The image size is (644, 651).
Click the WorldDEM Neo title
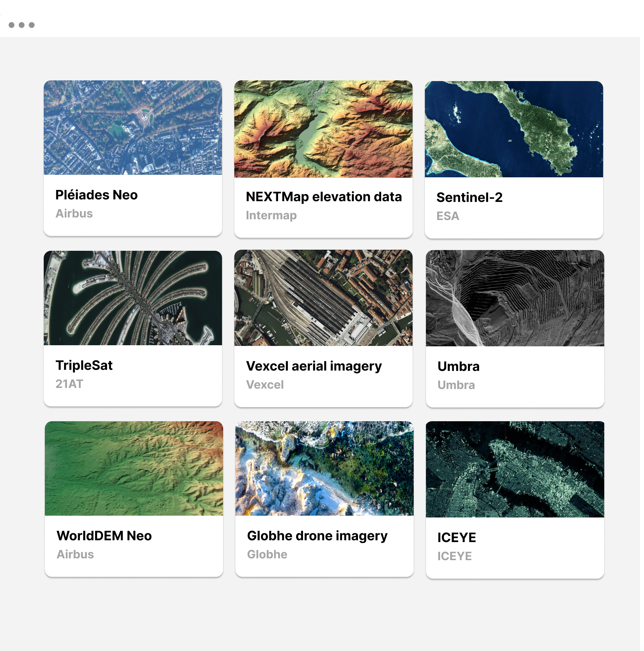click(104, 536)
